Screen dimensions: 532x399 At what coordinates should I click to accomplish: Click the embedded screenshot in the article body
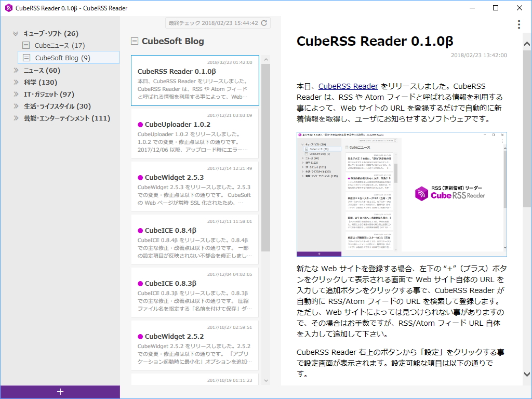[401, 194]
